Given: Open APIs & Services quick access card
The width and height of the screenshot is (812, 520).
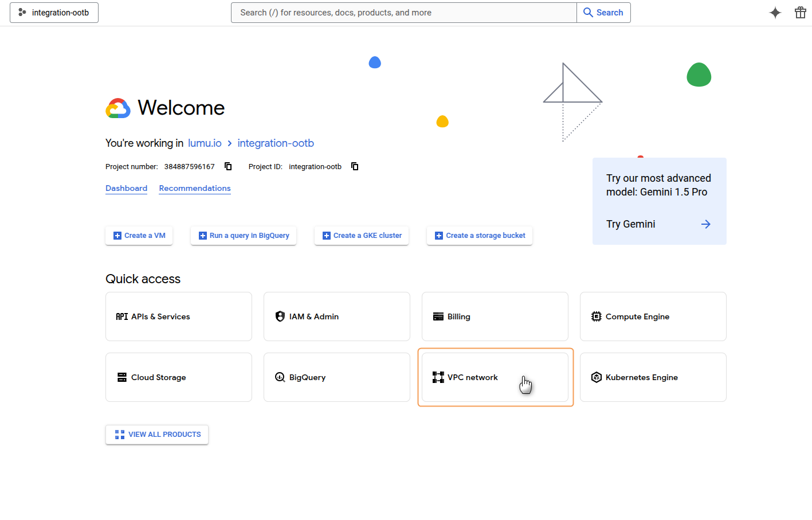Looking at the screenshot, I should pos(179,316).
